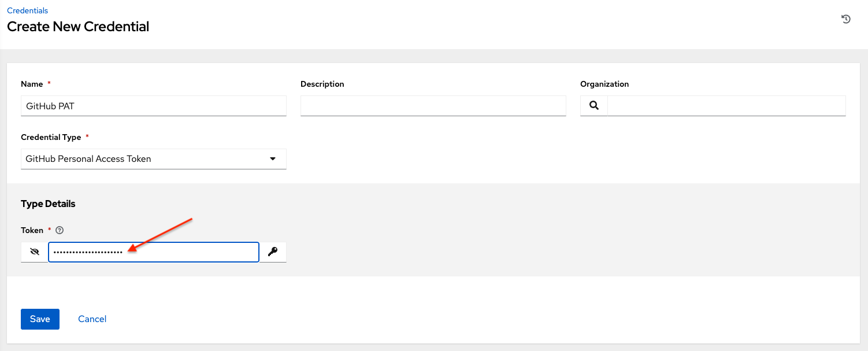
Task: Save the new GitHub PAT credential
Action: [40, 319]
